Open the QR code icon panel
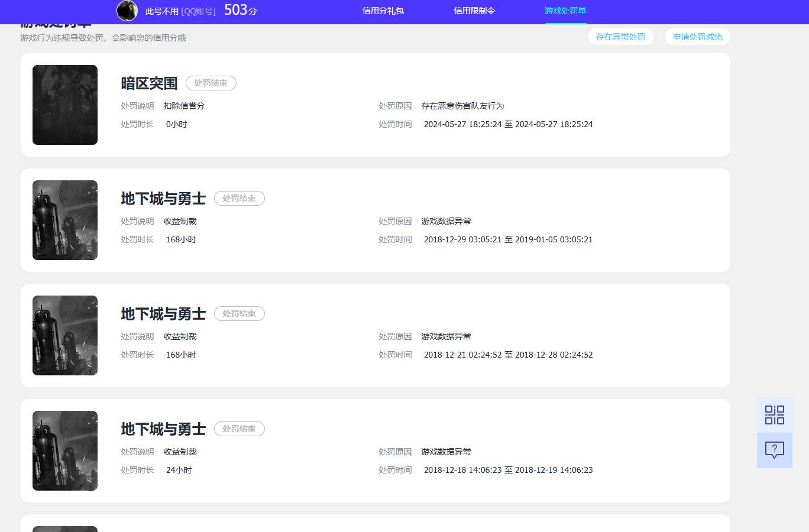 [774, 415]
